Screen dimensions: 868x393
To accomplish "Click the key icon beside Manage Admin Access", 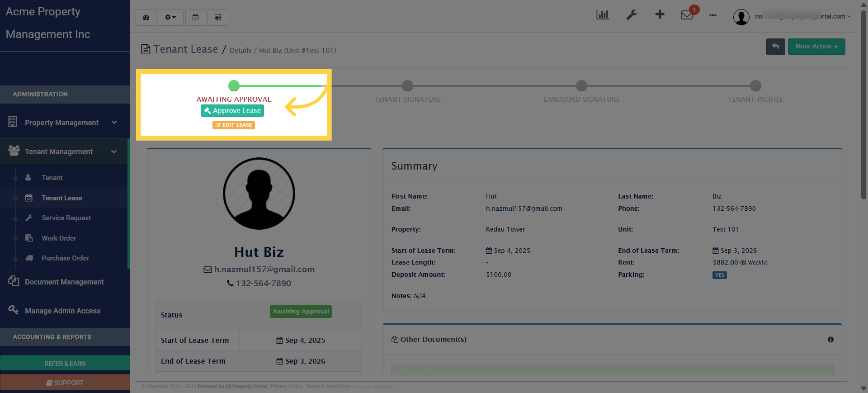I will click(x=14, y=310).
